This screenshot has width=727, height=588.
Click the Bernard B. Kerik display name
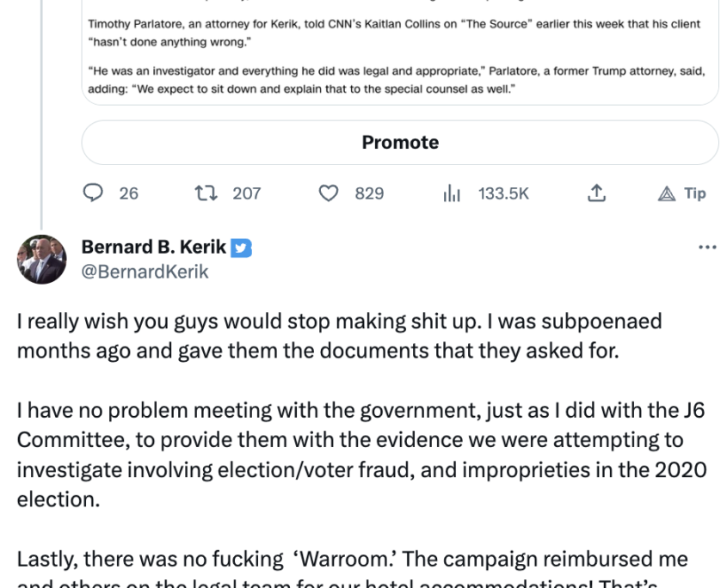154,247
